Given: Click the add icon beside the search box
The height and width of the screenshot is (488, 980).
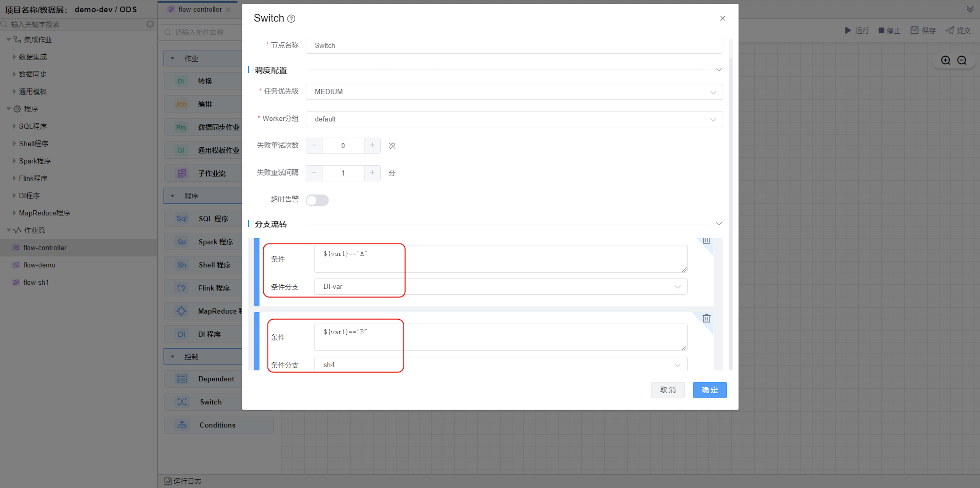Looking at the screenshot, I should coord(150,24).
